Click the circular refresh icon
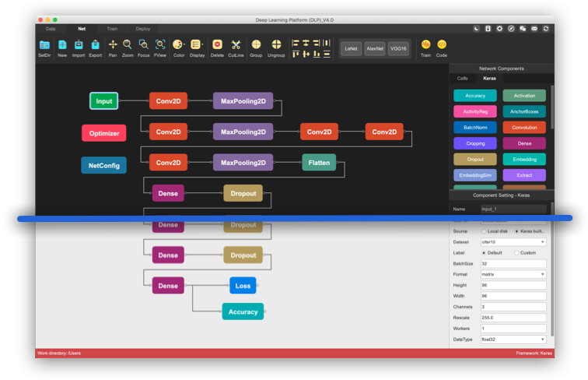The image size is (588, 380). tap(546, 29)
